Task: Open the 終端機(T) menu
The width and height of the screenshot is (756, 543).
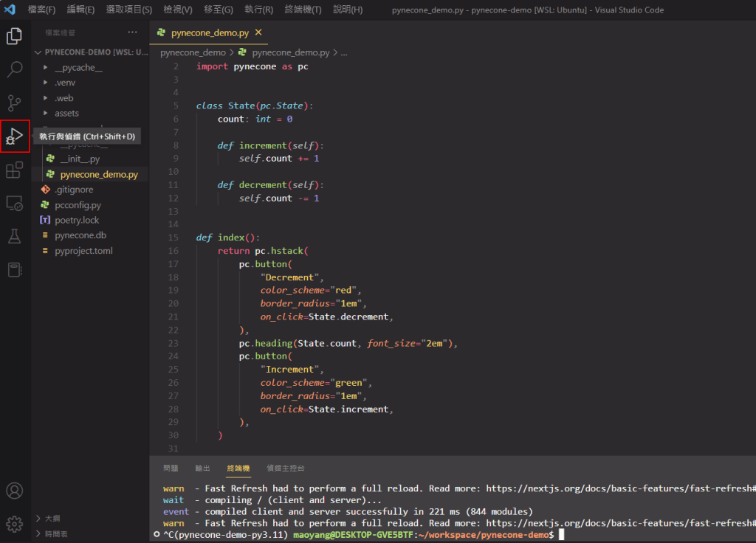Action: pyautogui.click(x=303, y=10)
